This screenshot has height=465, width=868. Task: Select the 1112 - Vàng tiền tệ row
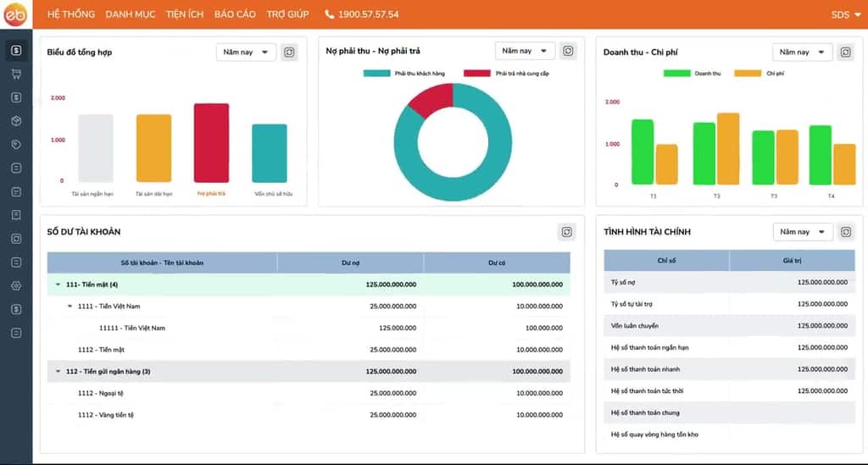[309, 415]
